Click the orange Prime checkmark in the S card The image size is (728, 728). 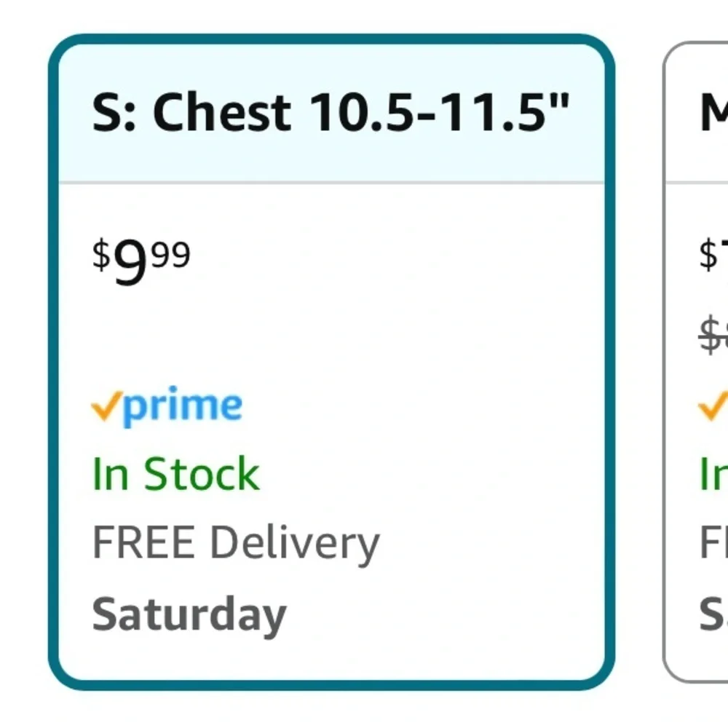(x=107, y=405)
